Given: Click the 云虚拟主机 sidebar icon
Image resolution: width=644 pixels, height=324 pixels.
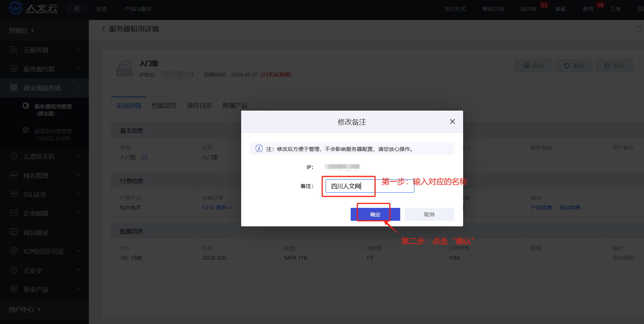Looking at the screenshot, I should (14, 156).
